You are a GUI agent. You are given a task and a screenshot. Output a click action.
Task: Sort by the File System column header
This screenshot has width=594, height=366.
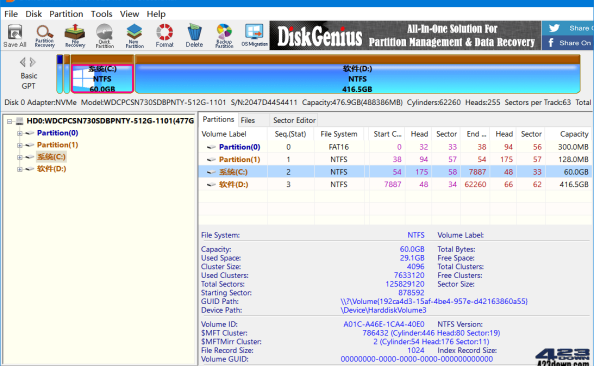[339, 134]
